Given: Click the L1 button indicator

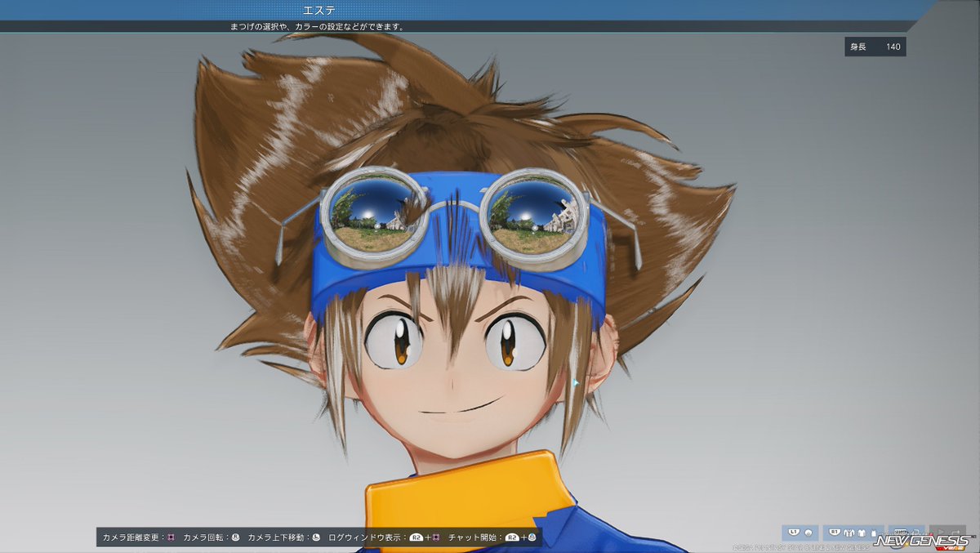Looking at the screenshot, I should click(x=794, y=532).
